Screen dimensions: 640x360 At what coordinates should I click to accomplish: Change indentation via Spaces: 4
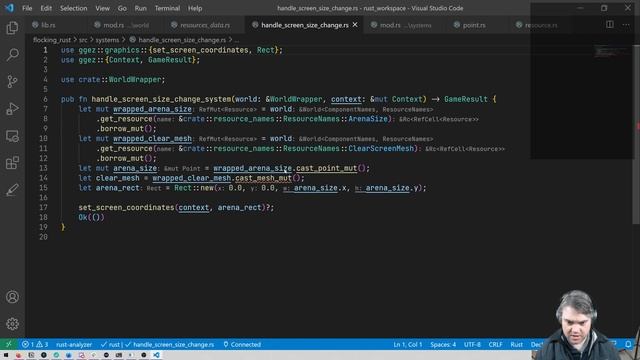pyautogui.click(x=443, y=344)
